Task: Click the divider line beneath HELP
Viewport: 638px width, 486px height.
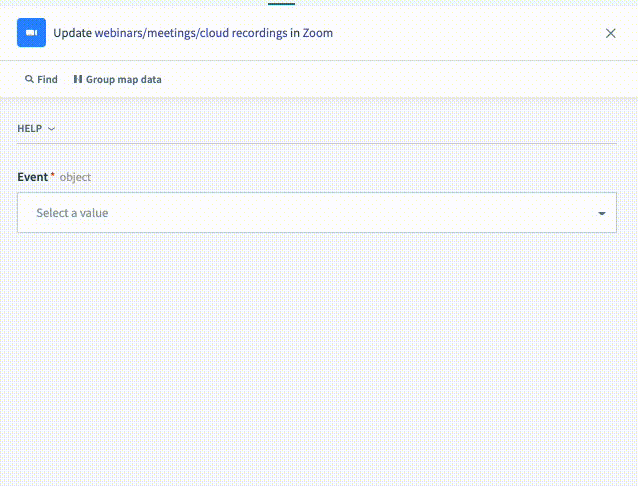Action: click(x=317, y=143)
